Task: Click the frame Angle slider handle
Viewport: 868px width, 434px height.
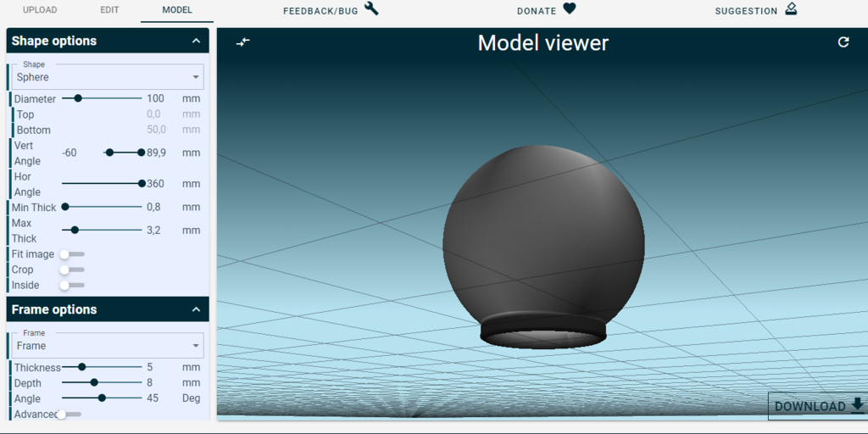Action: click(x=102, y=398)
